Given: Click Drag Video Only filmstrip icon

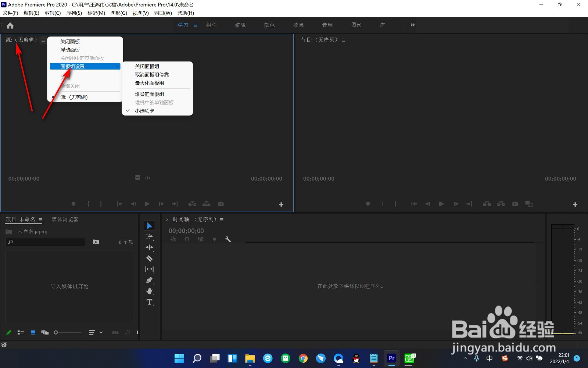Looking at the screenshot, I should [x=137, y=178].
